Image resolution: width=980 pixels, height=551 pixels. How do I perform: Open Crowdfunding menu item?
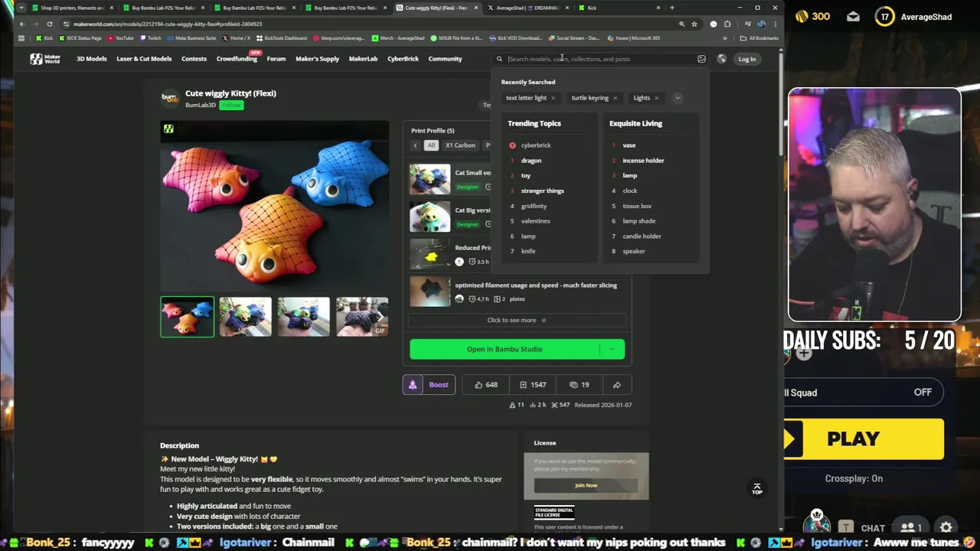(x=237, y=59)
